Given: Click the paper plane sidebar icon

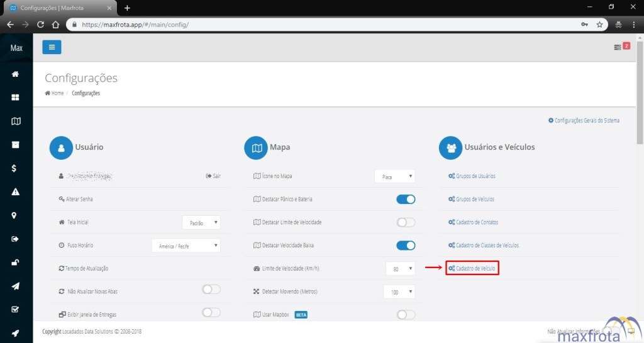Looking at the screenshot, I should [x=16, y=286].
